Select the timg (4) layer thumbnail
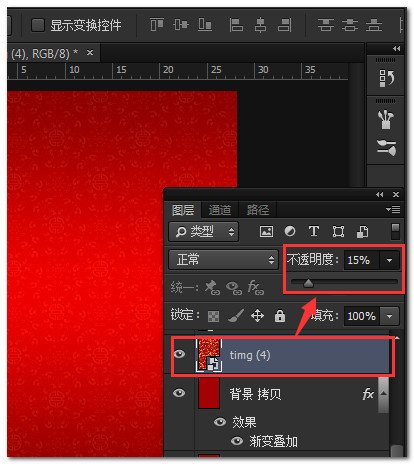The width and height of the screenshot is (414, 464). tap(209, 355)
